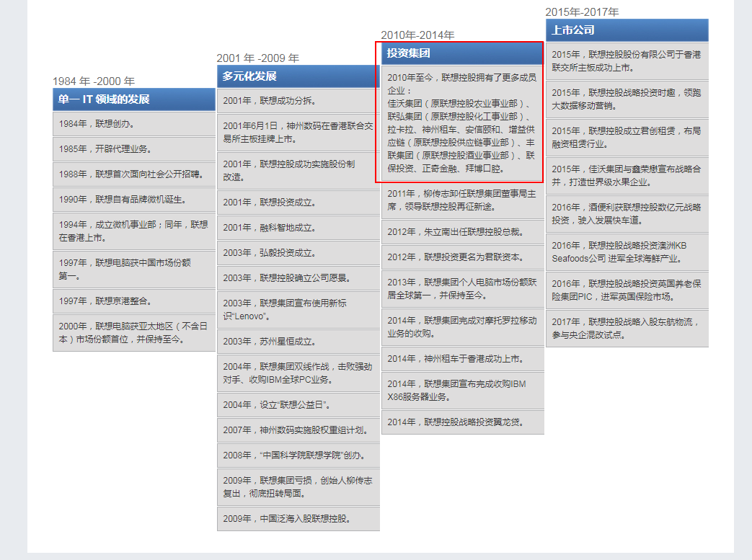
Task: Click the row 2014年联想控股战略投资翼龙贷
Action: point(462,422)
